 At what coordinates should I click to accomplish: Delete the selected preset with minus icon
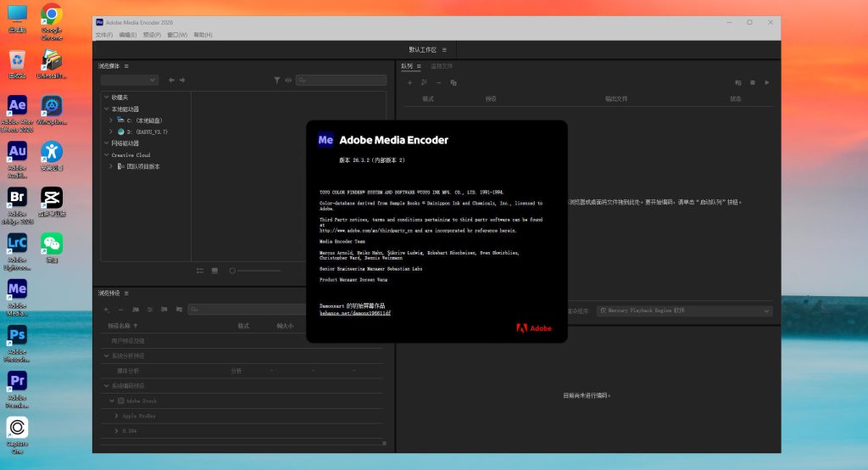pos(120,310)
